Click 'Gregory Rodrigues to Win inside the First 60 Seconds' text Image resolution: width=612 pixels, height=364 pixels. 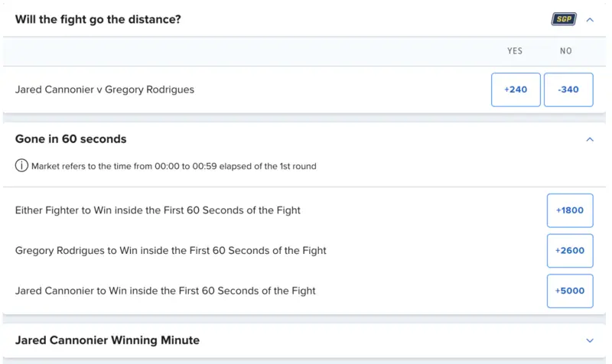(x=171, y=250)
